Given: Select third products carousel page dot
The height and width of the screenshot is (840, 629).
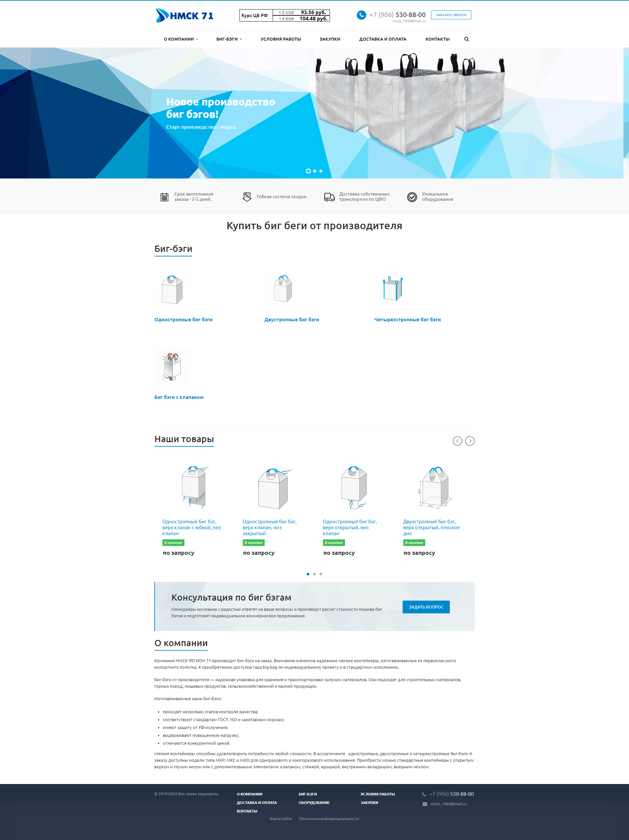Looking at the screenshot, I should (x=321, y=574).
